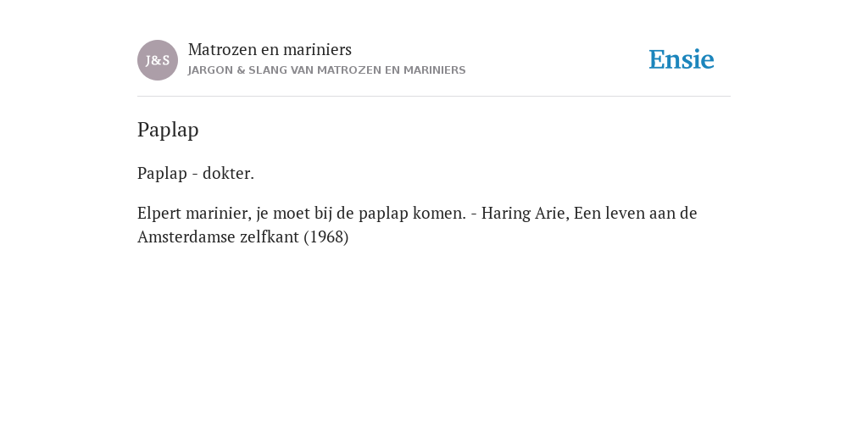The height and width of the screenshot is (434, 868).
Task: Click the J&S round avatar icon
Action: point(157,60)
